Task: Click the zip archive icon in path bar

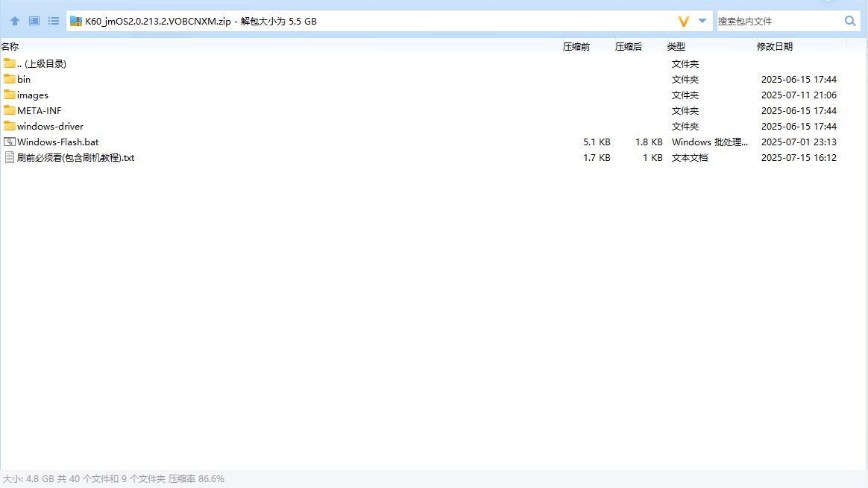Action: (x=76, y=22)
